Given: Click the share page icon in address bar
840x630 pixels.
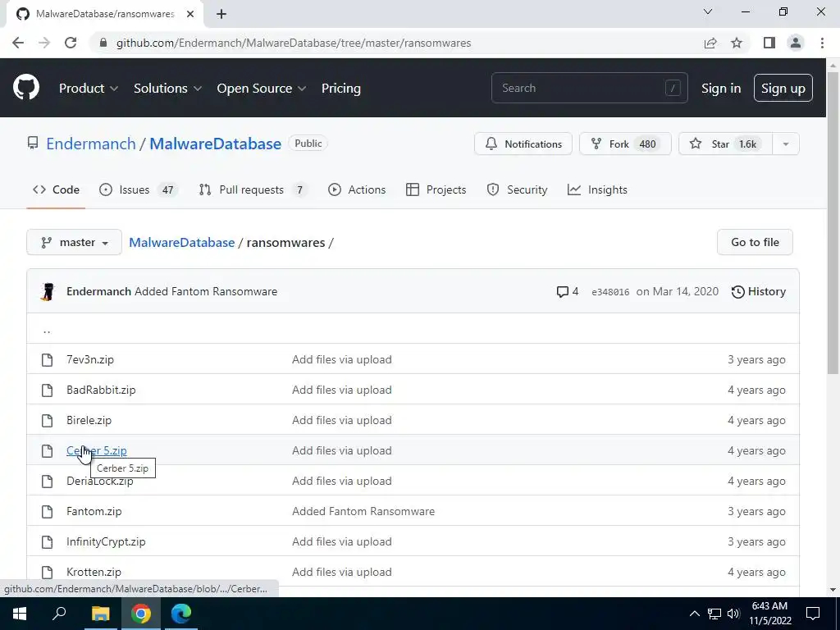Looking at the screenshot, I should click(x=710, y=43).
